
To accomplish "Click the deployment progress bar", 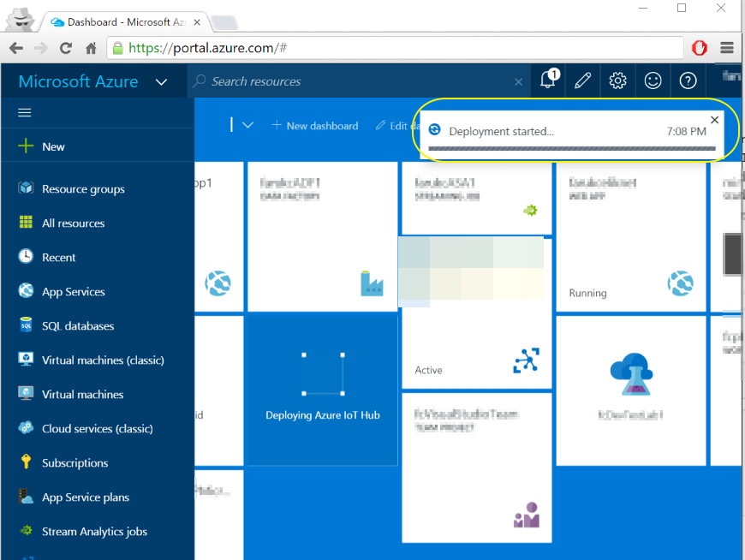I will [571, 149].
